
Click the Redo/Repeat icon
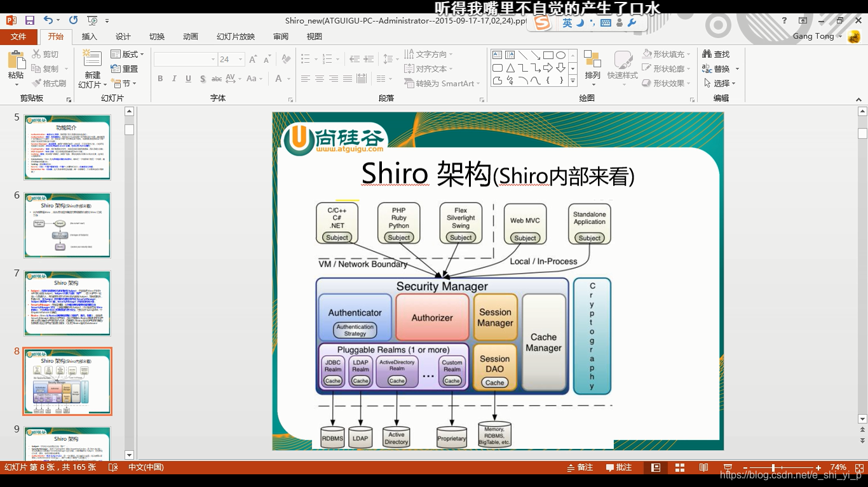point(73,20)
